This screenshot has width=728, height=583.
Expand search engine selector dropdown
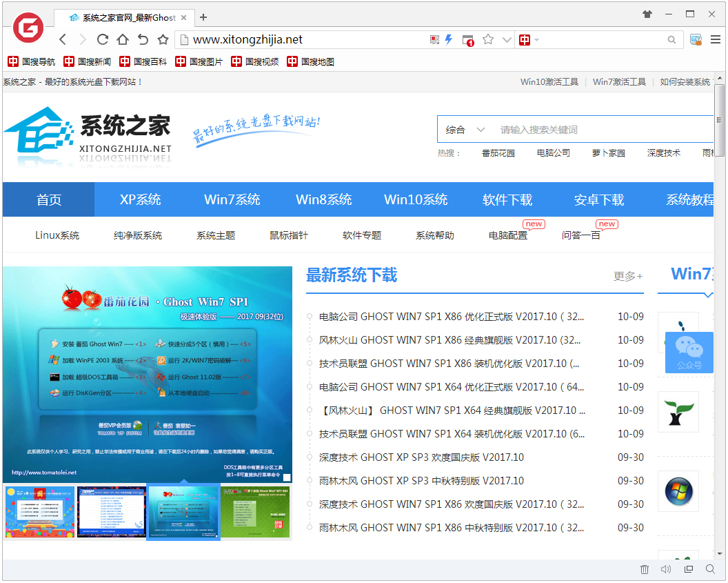click(x=536, y=40)
